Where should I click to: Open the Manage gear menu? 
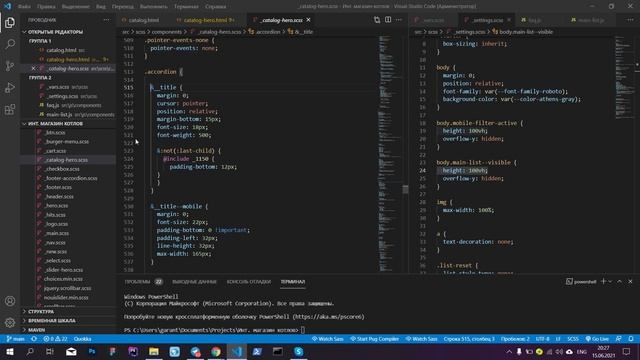click(10, 322)
